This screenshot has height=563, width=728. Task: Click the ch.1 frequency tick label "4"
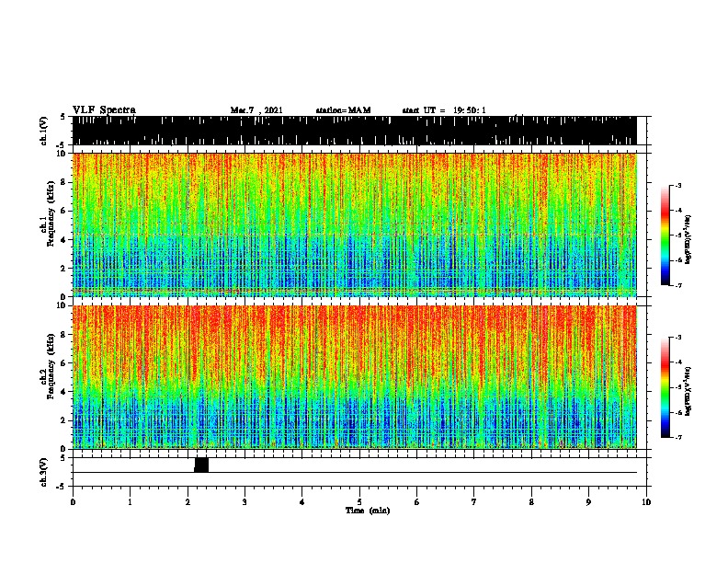click(63, 240)
